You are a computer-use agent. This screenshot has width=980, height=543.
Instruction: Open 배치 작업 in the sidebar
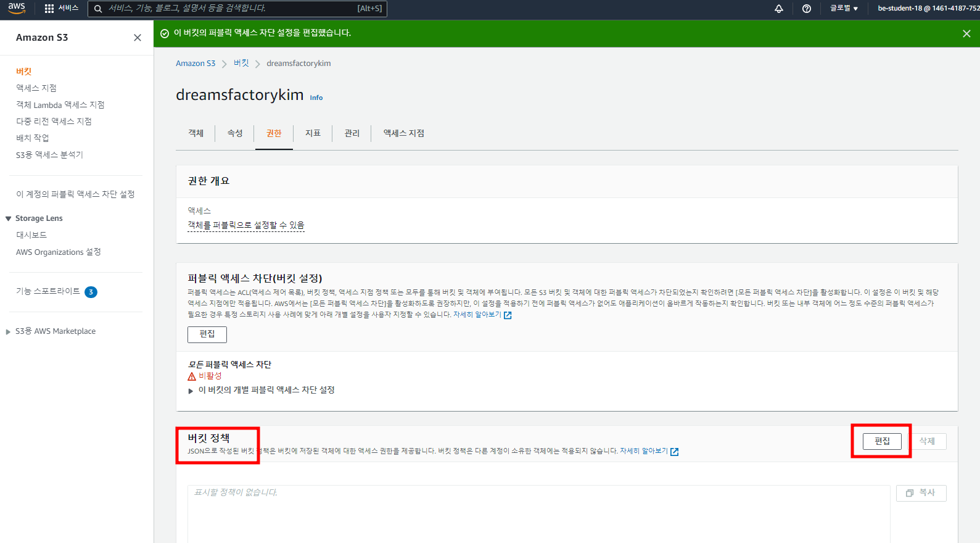32,138
